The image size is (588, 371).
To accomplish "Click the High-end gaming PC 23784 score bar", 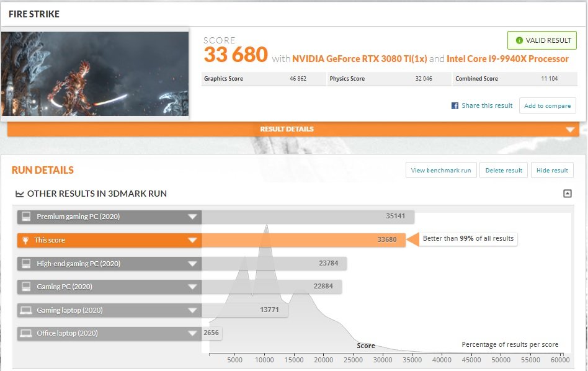I will pyautogui.click(x=274, y=263).
